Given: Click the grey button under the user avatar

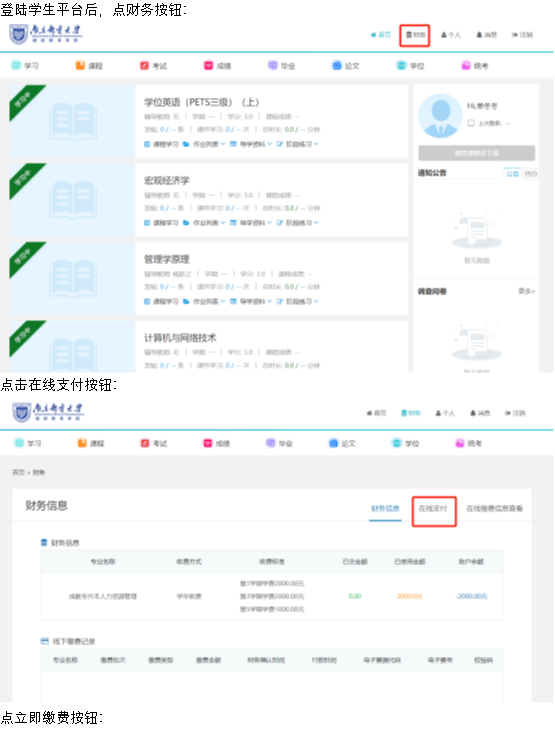Looking at the screenshot, I should point(476,153).
